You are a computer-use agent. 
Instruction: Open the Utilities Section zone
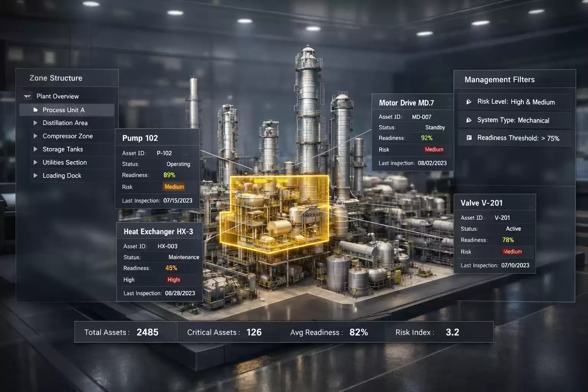[64, 162]
